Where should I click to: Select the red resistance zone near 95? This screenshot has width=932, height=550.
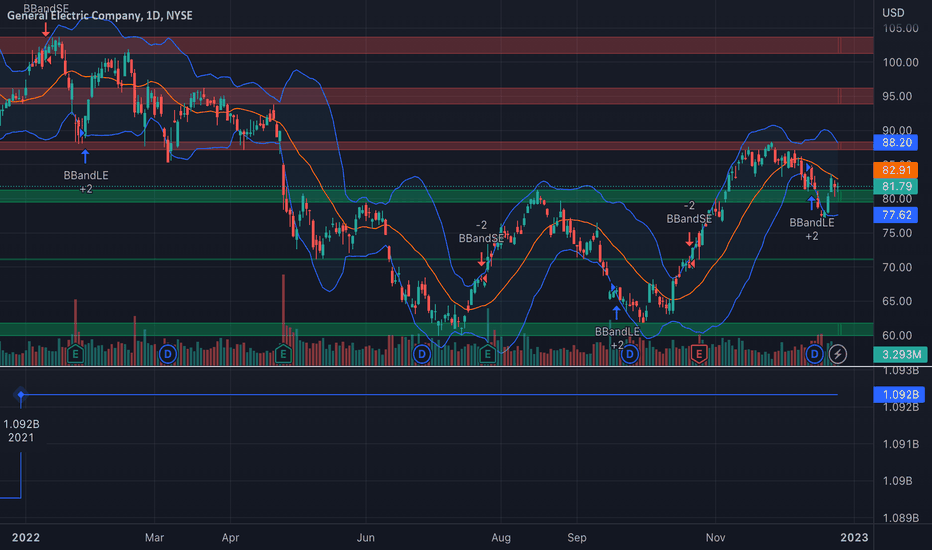[x=437, y=96]
